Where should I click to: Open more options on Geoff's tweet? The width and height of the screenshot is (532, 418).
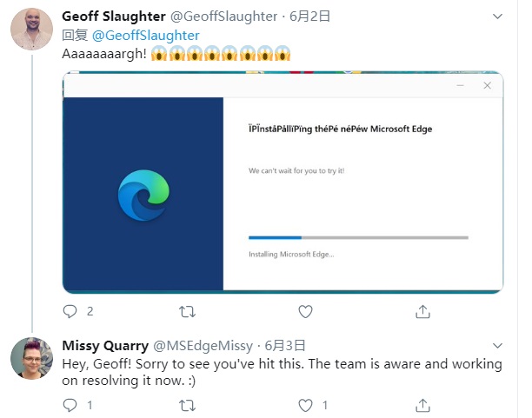[x=496, y=17]
